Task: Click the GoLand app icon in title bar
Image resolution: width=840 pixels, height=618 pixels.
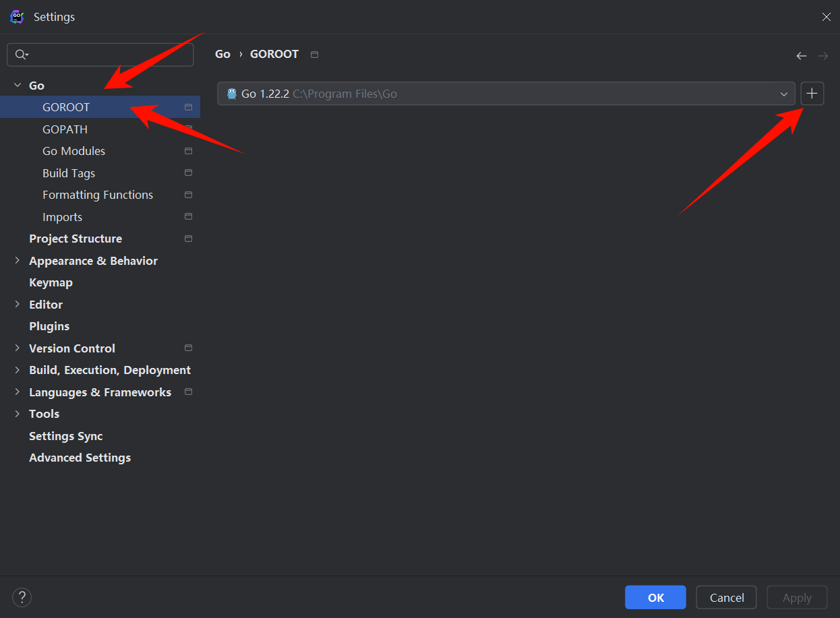Action: (x=17, y=17)
